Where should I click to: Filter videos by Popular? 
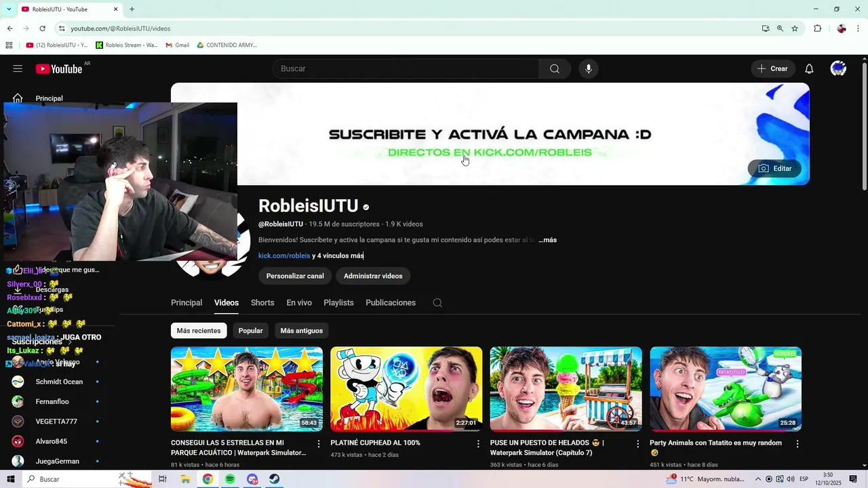click(x=250, y=331)
